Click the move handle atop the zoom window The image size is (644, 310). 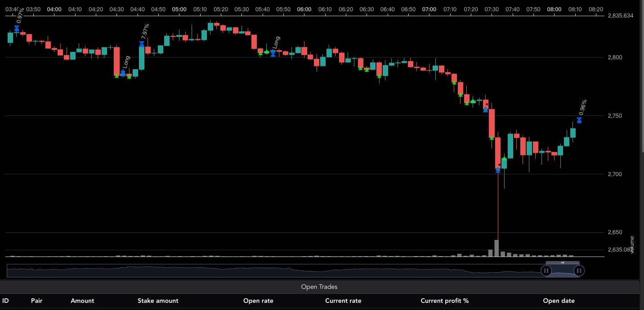562,262
